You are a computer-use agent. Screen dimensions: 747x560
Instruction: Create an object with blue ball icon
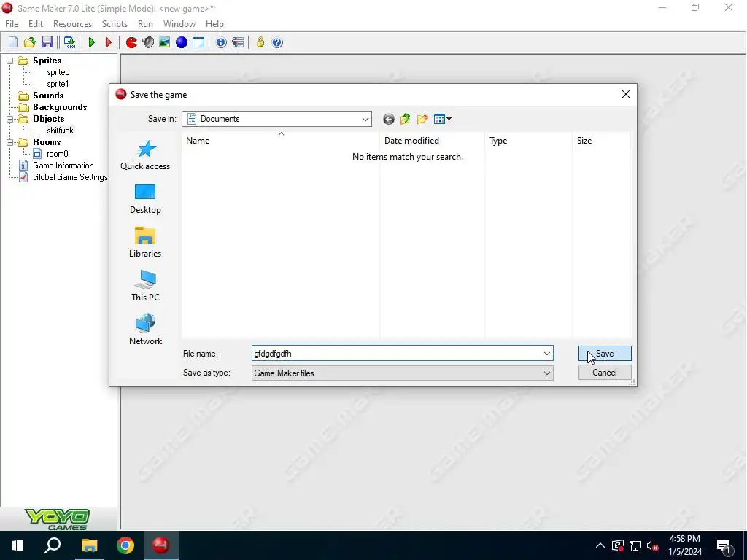[x=182, y=42]
